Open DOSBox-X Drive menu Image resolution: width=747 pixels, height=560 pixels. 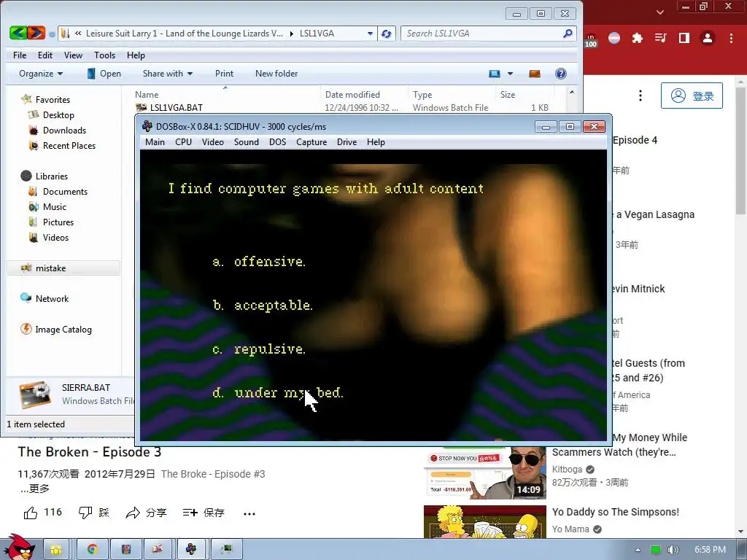pyautogui.click(x=347, y=142)
